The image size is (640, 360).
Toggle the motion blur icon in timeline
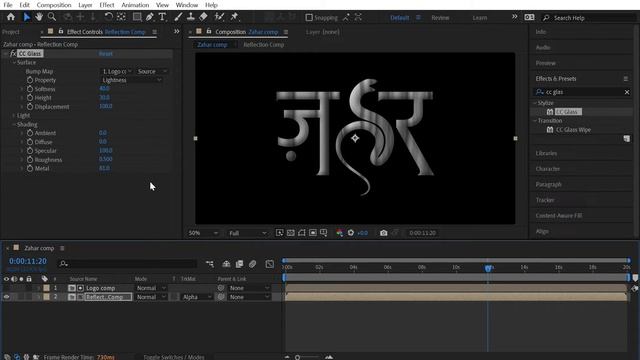pos(253,264)
